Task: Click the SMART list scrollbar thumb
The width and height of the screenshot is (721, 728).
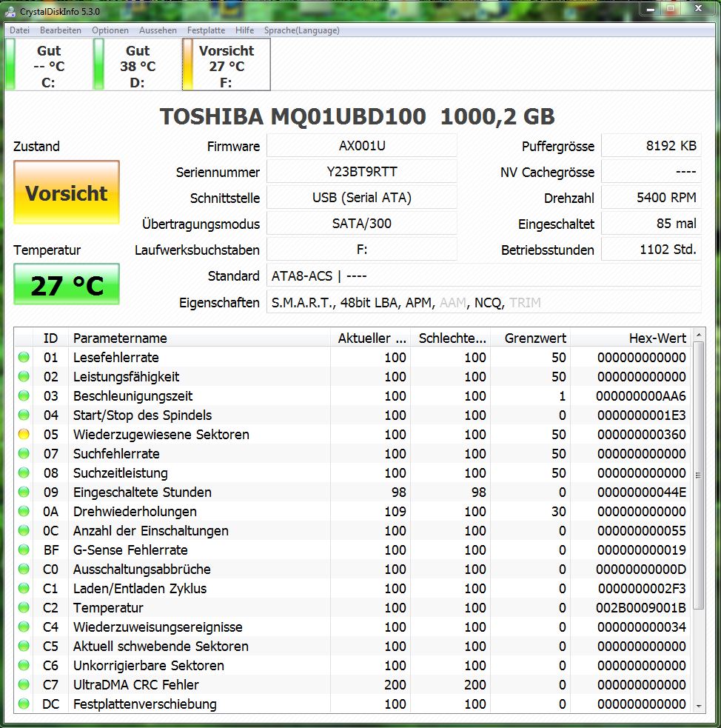Action: 699,475
